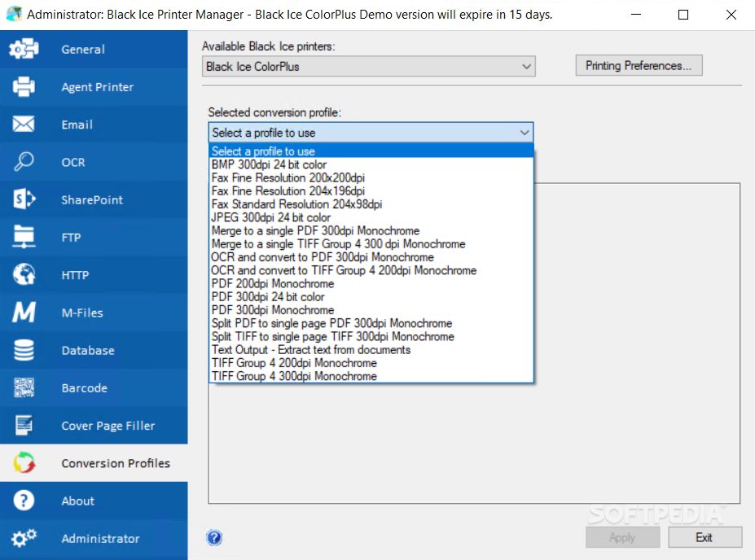Select OCR and convert to PDF profile
Viewport: 755px width, 560px height.
[371, 257]
